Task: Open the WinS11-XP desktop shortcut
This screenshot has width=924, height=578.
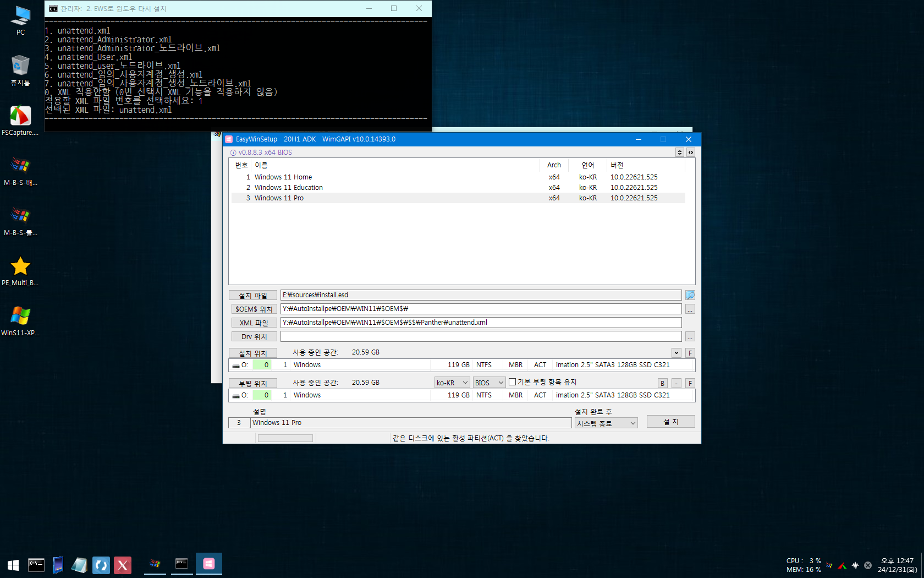Action: pyautogui.click(x=20, y=321)
